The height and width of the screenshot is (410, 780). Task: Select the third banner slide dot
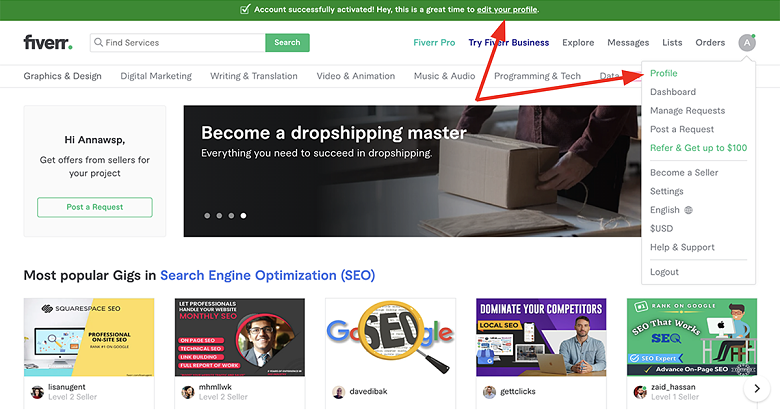click(231, 215)
